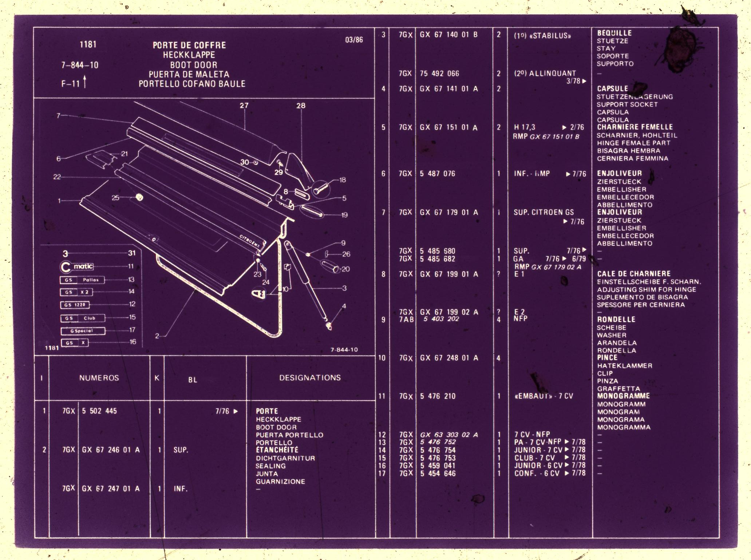Click callout number 22 in the diagram

[57, 177]
